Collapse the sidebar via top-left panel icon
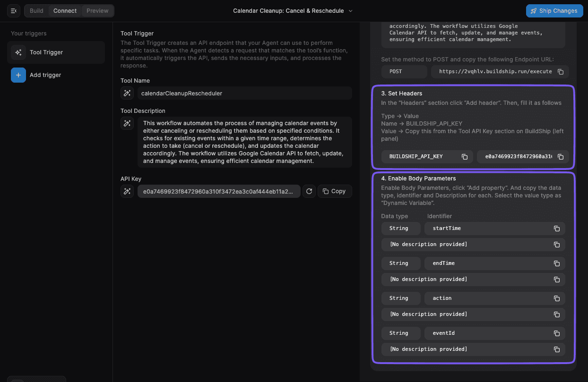 14,10
